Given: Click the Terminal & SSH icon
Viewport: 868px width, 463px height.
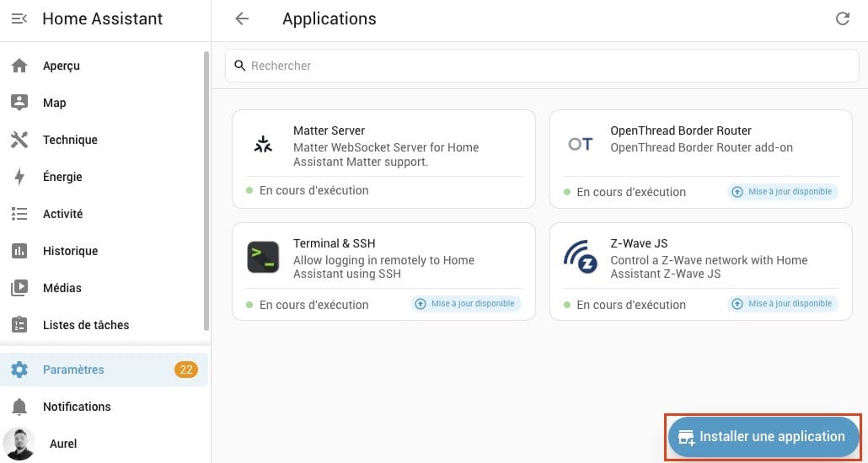Looking at the screenshot, I should pos(263,257).
